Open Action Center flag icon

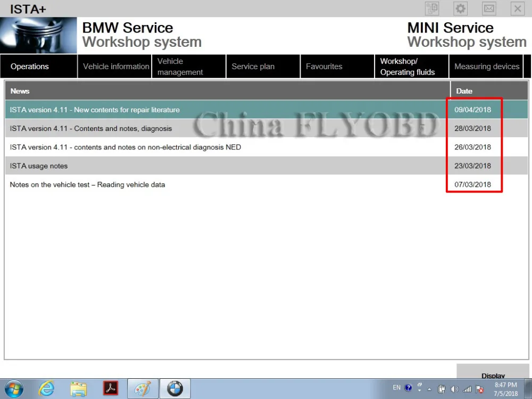click(x=480, y=389)
